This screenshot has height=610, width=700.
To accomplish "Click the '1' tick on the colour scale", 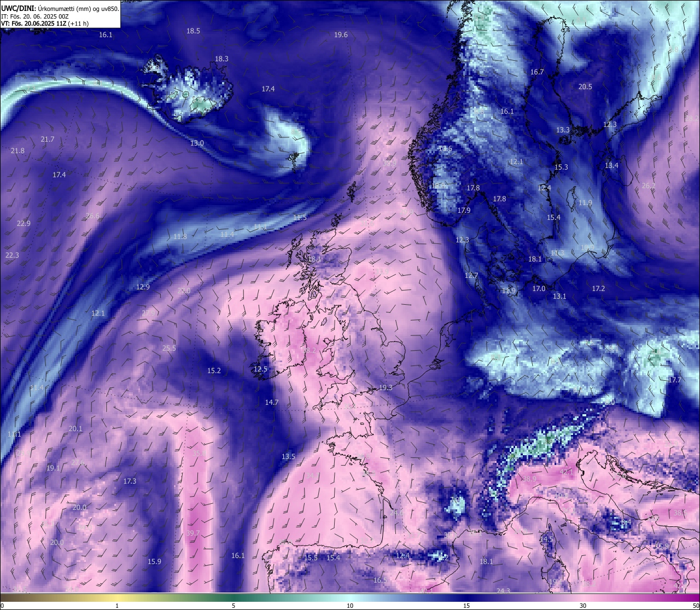I will (x=117, y=606).
